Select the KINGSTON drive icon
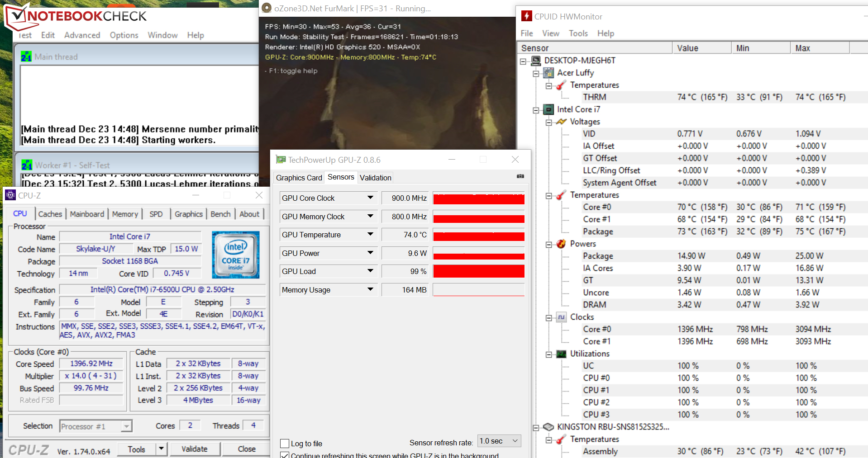This screenshot has width=868, height=458. (x=548, y=427)
